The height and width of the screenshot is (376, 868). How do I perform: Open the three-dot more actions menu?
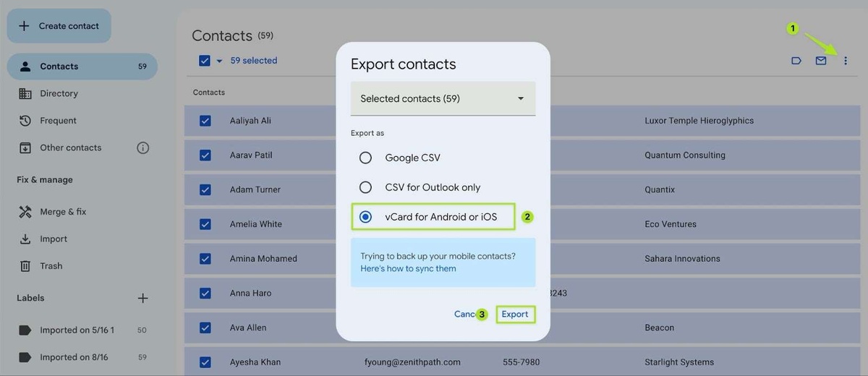pyautogui.click(x=846, y=61)
